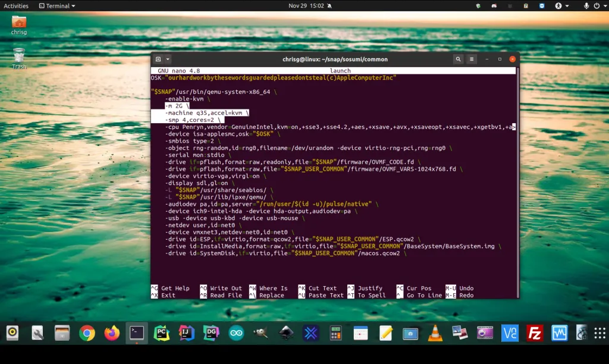Click the '-m 2G' line in nano
This screenshot has height=364, width=609.
pos(177,106)
